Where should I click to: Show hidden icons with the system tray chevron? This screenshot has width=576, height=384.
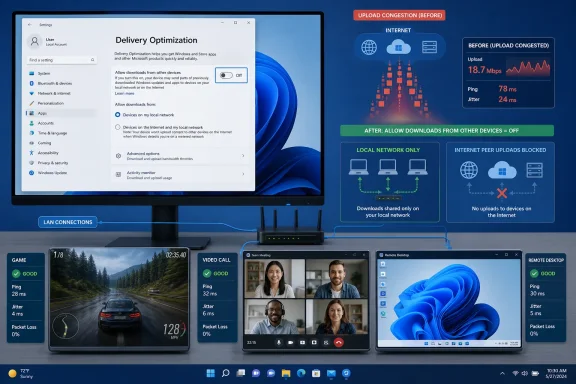502,373
